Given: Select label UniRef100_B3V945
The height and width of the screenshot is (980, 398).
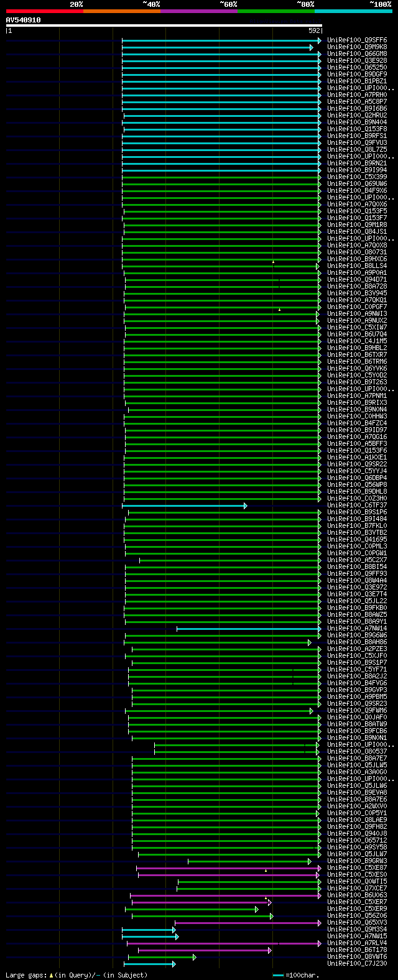Looking at the screenshot, I should (x=356, y=294).
